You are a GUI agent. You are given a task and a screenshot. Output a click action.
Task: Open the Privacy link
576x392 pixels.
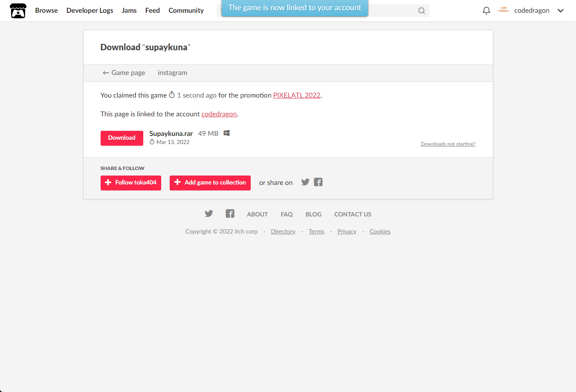pos(347,231)
